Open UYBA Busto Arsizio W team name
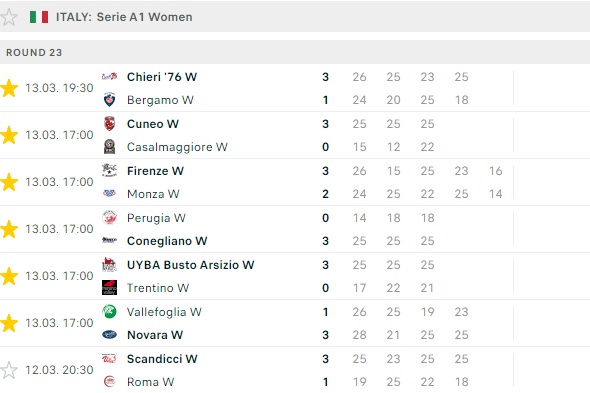Viewport: 590px width, 393px height. [191, 265]
